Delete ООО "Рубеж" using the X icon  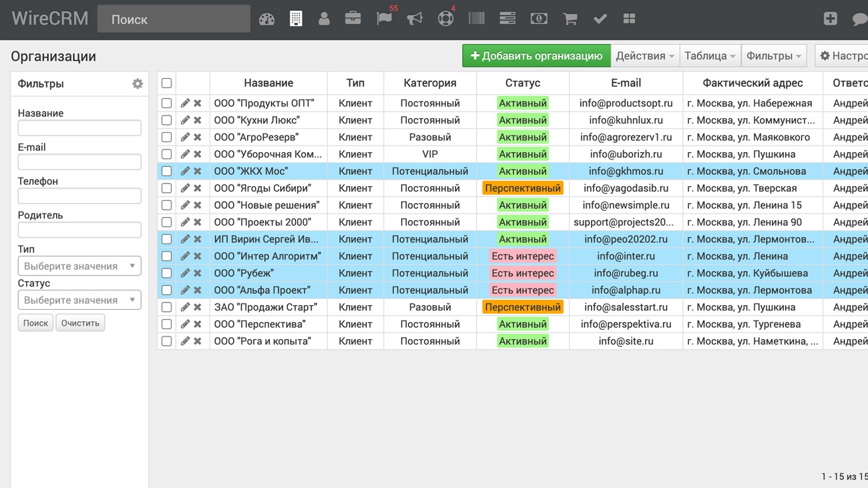tap(198, 273)
